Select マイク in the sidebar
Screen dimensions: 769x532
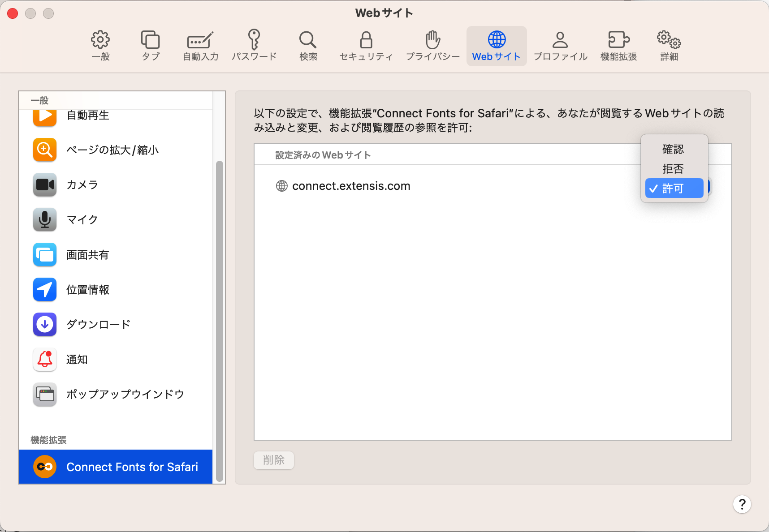pyautogui.click(x=116, y=219)
